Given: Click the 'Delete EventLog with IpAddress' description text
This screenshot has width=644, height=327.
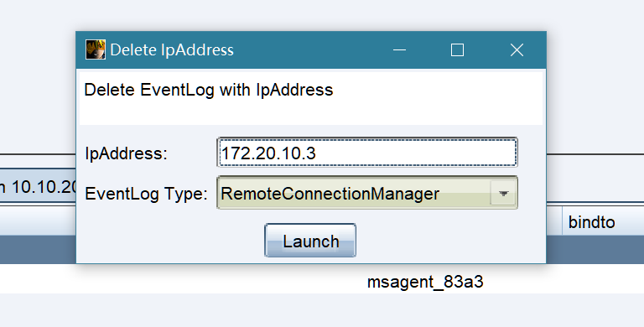Looking at the screenshot, I should pyautogui.click(x=209, y=90).
